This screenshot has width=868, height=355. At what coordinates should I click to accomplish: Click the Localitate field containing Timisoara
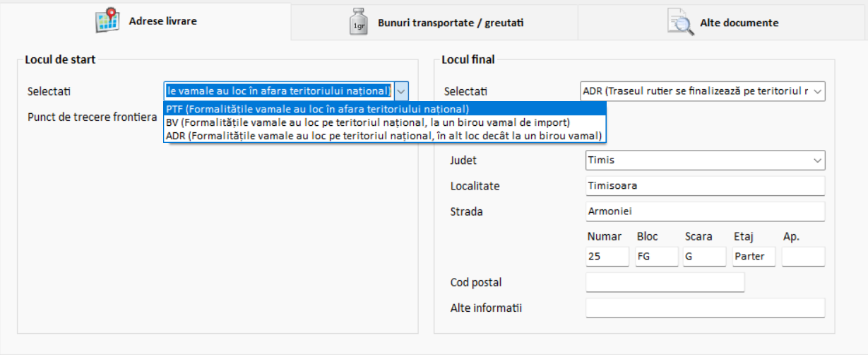coord(706,186)
